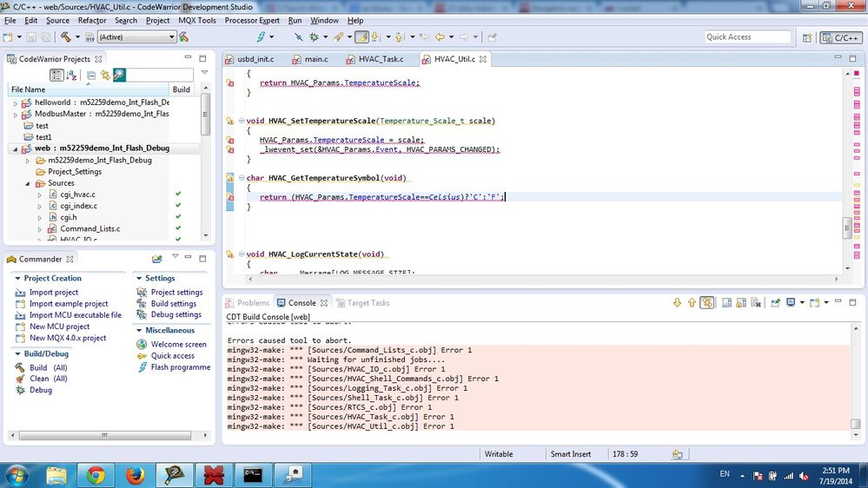Open the dropdown arrow next to Build hammer
The height and width of the screenshot is (488, 868).
tap(77, 37)
